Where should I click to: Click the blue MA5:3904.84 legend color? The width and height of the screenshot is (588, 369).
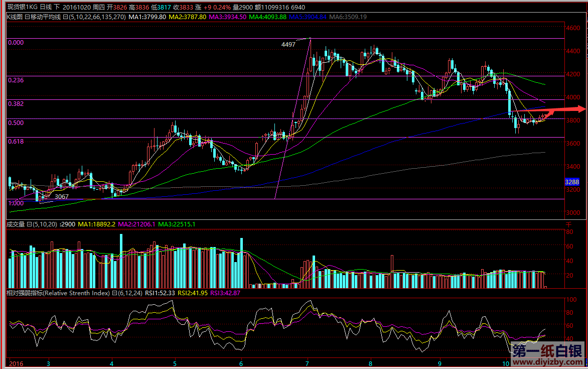(x=308, y=17)
